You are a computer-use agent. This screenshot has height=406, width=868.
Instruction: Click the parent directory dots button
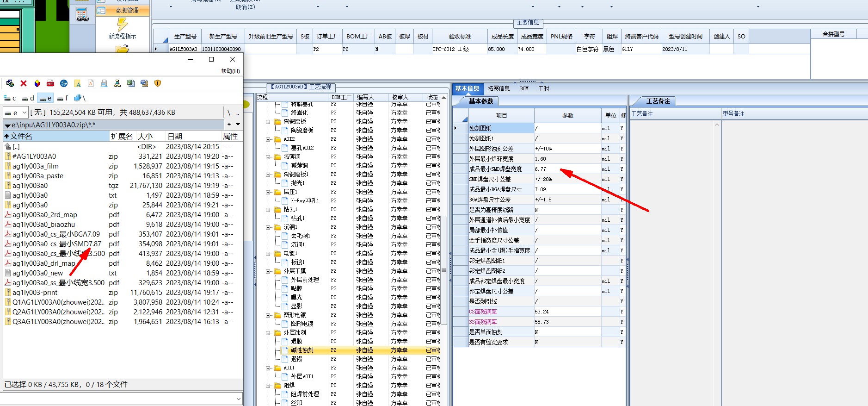click(x=238, y=112)
